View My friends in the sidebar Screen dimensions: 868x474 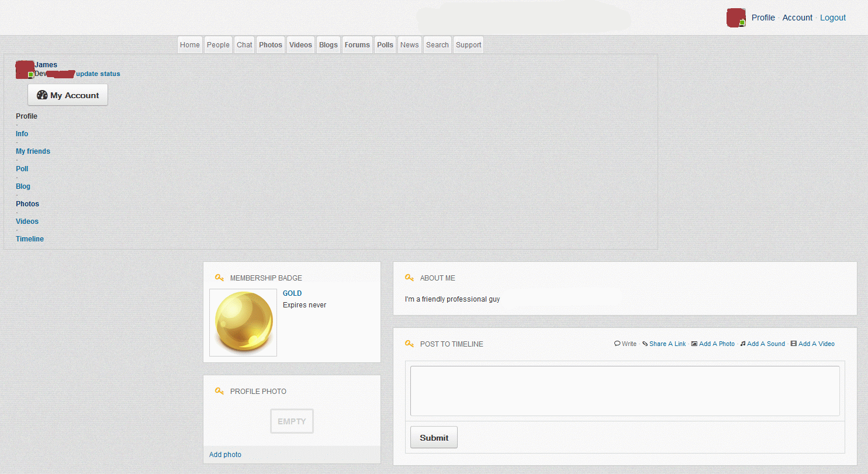pyautogui.click(x=33, y=151)
